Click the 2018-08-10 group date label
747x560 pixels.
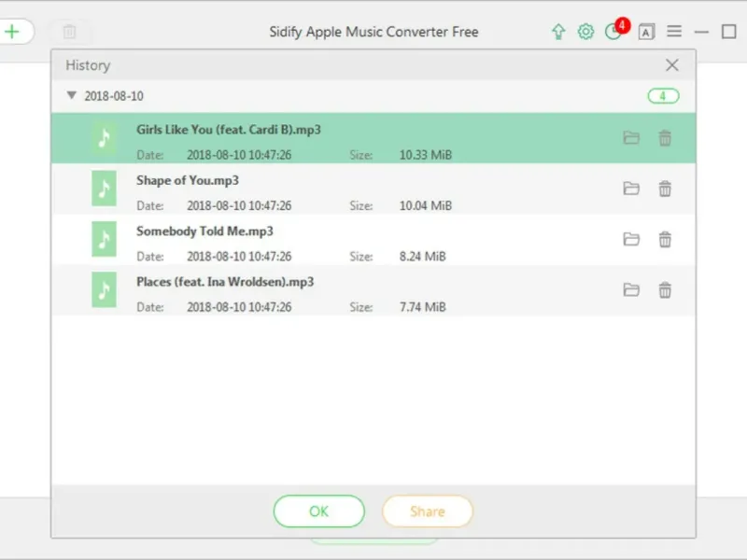114,96
